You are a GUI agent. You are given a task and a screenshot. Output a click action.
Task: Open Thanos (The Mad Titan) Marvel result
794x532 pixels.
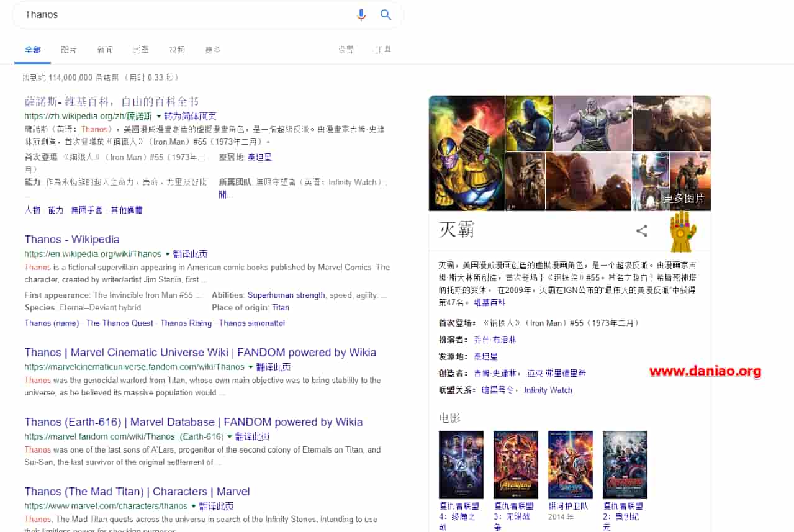[x=137, y=492]
